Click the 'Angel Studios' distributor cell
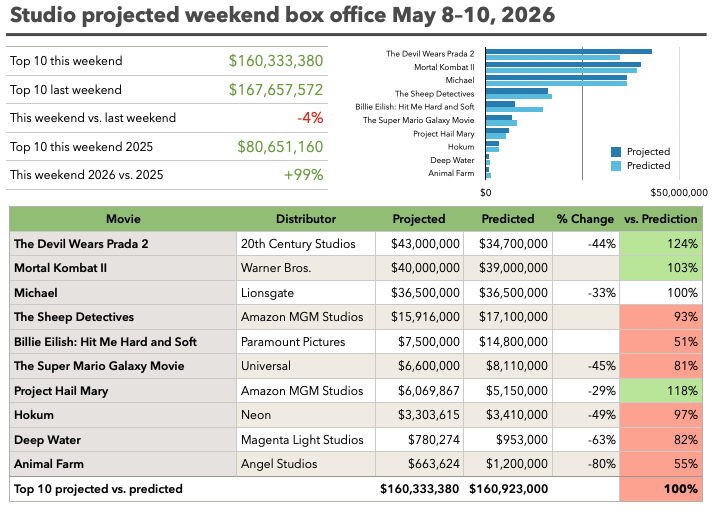The width and height of the screenshot is (720, 520). [x=306, y=464]
